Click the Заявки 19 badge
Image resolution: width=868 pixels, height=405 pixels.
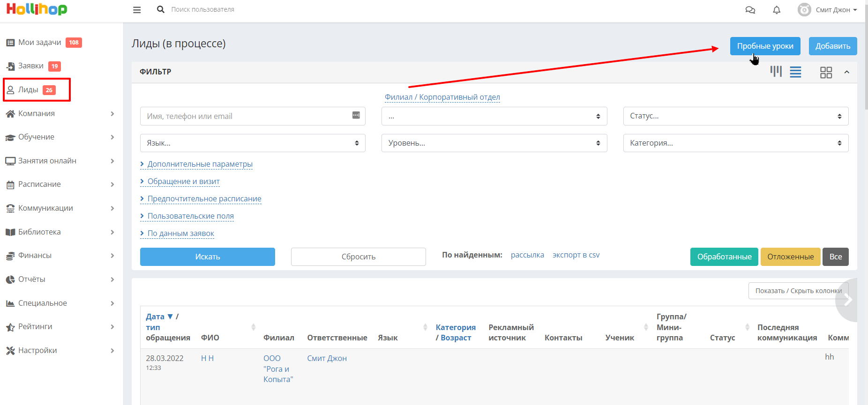pyautogui.click(x=54, y=66)
